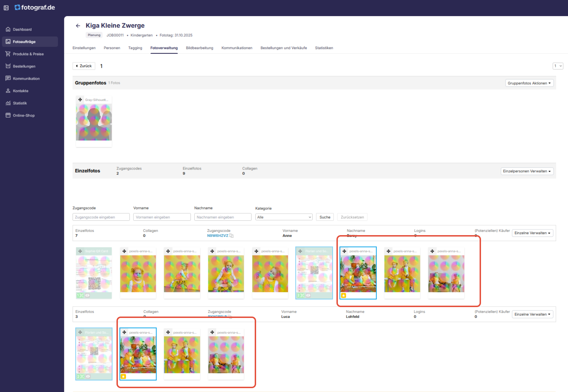
Task: Switch to Bestellungen und Verkäufe tab
Action: [284, 48]
